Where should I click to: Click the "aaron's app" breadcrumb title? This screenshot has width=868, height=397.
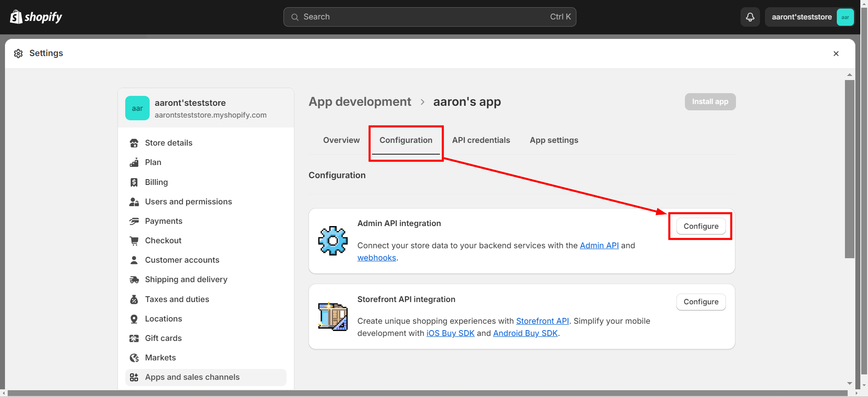pos(467,102)
